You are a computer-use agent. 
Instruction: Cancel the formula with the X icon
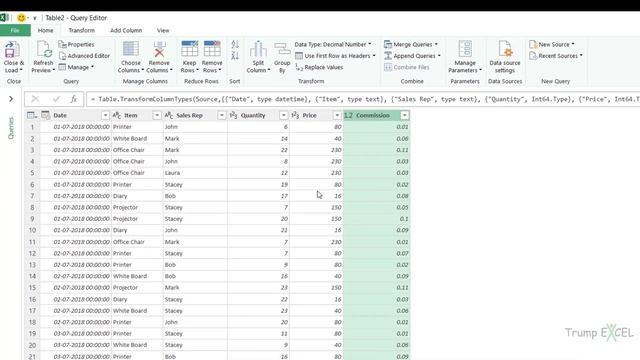point(36,99)
